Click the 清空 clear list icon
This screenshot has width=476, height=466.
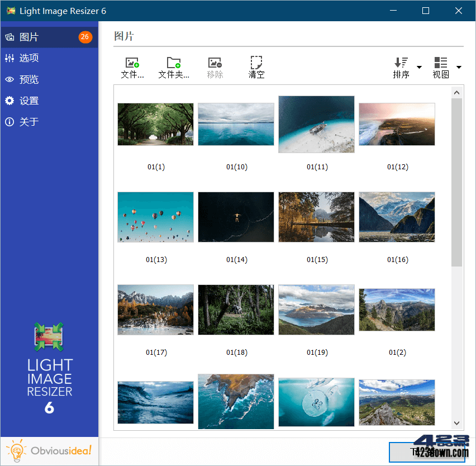tap(256, 63)
